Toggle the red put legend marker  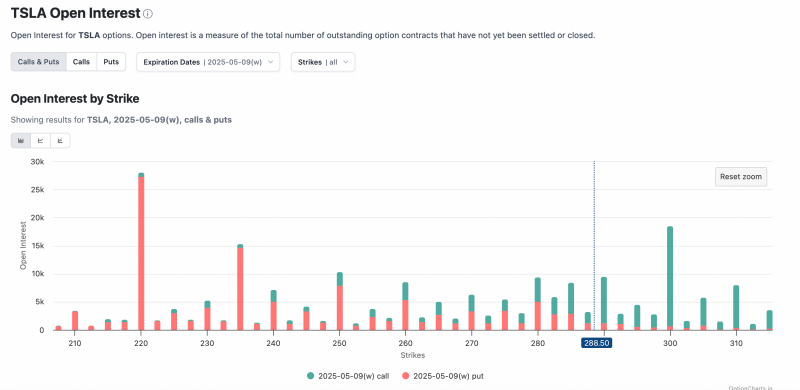(406, 376)
